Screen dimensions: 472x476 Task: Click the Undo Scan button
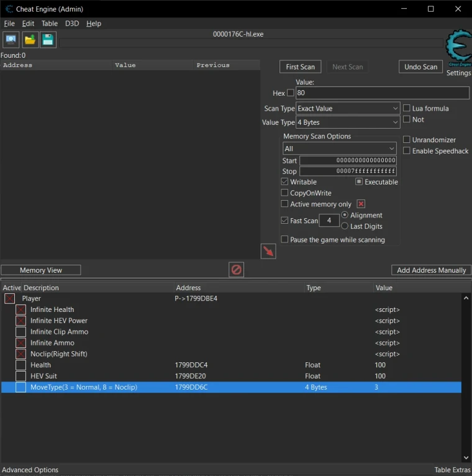pos(420,66)
